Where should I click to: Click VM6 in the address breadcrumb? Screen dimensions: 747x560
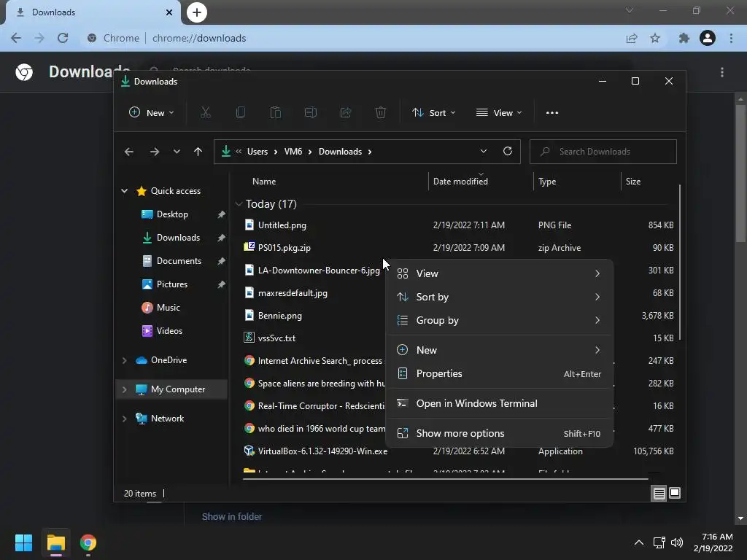(293, 152)
